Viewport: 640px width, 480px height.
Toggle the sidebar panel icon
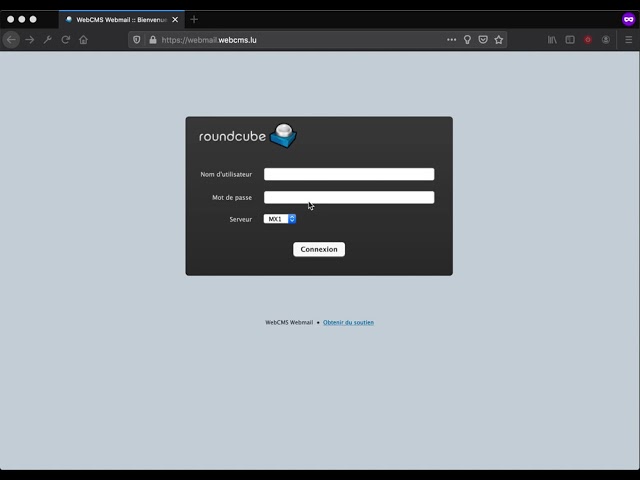click(570, 40)
